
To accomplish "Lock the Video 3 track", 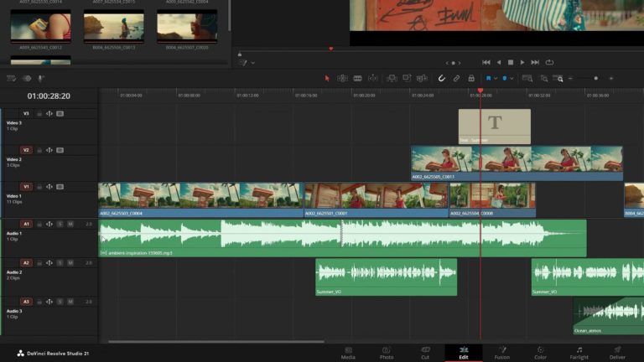I will tap(39, 114).
